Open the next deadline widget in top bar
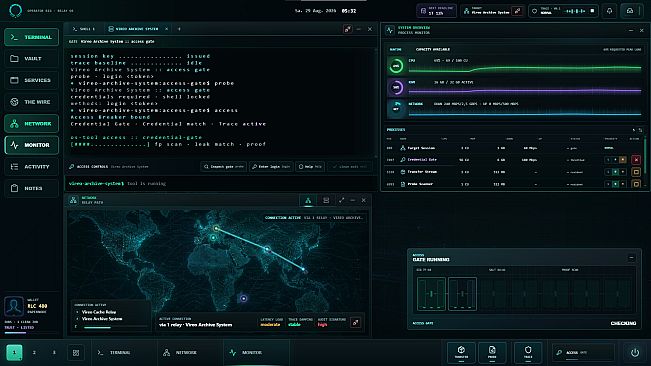This screenshot has width=651, height=366. pos(436,11)
